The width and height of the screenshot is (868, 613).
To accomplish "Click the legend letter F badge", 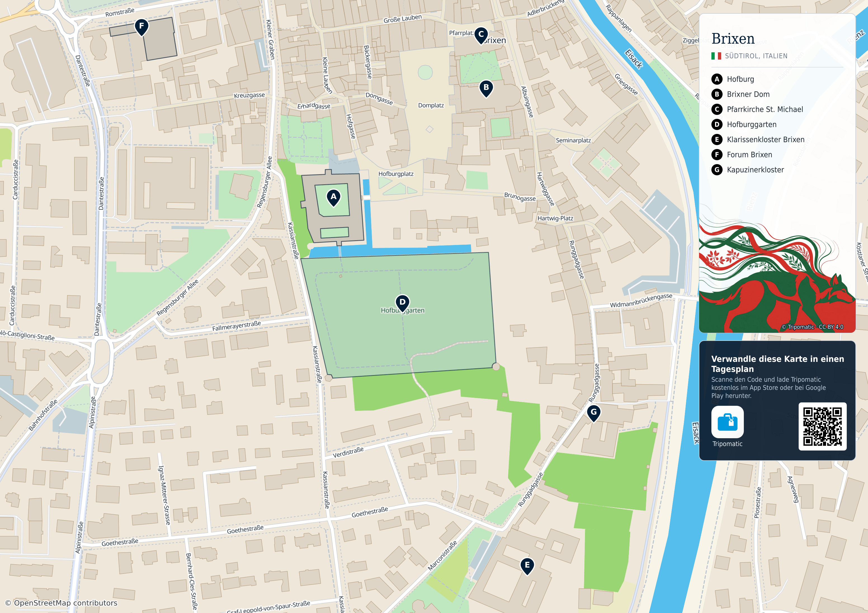I will point(717,155).
